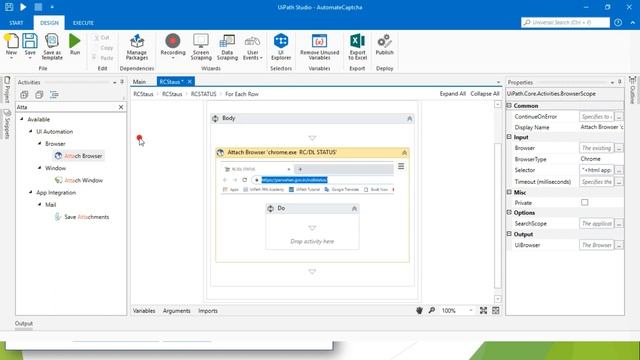Image resolution: width=640 pixels, height=360 pixels.
Task: Open the Output panel
Action: [x=24, y=323]
